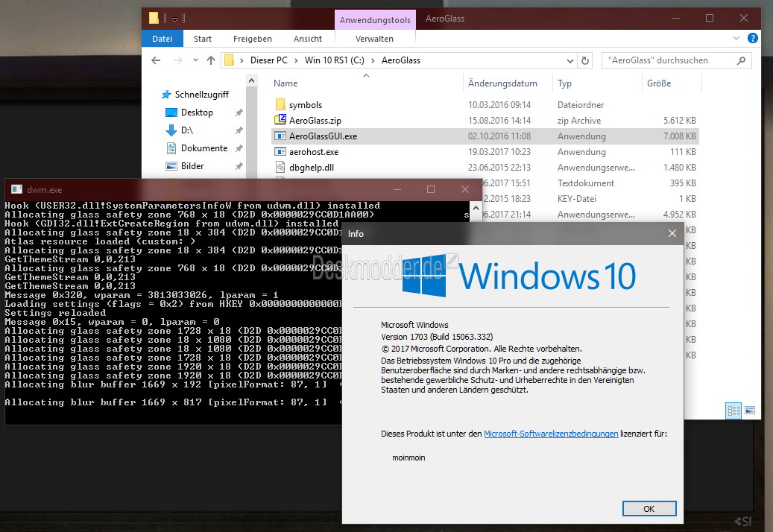Click the search magnifier icon
The height and width of the screenshot is (532, 773).
coord(741,60)
